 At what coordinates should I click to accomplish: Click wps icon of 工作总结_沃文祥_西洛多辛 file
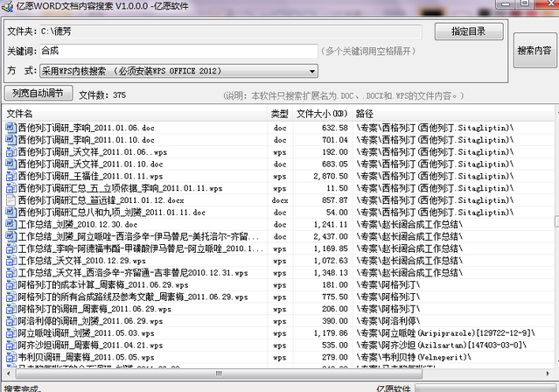pyautogui.click(x=11, y=273)
